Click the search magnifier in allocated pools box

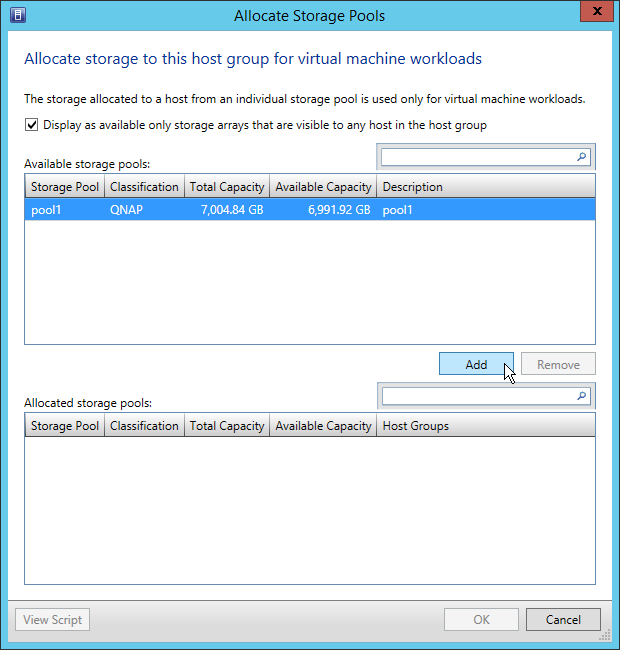pyautogui.click(x=582, y=397)
